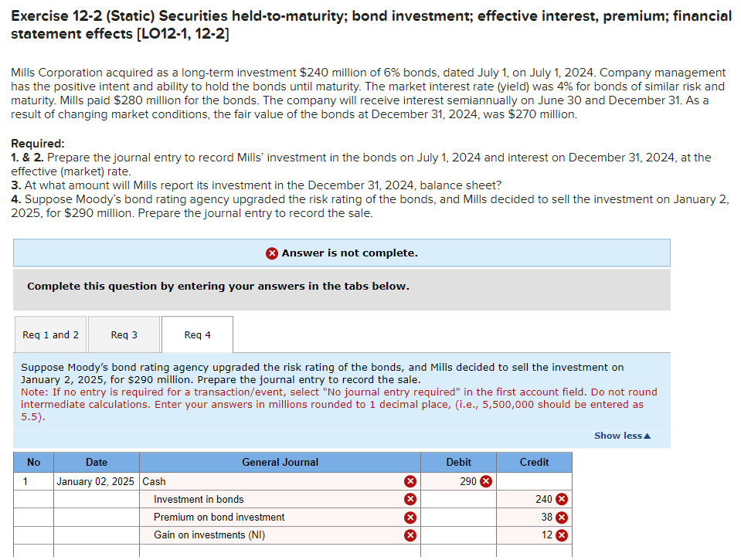Click the red X beside the 290 debit amount
This screenshot has width=741, height=560.
(485, 480)
